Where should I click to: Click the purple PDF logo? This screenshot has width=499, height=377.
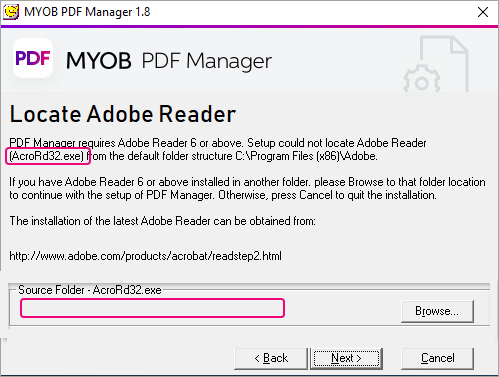33,58
